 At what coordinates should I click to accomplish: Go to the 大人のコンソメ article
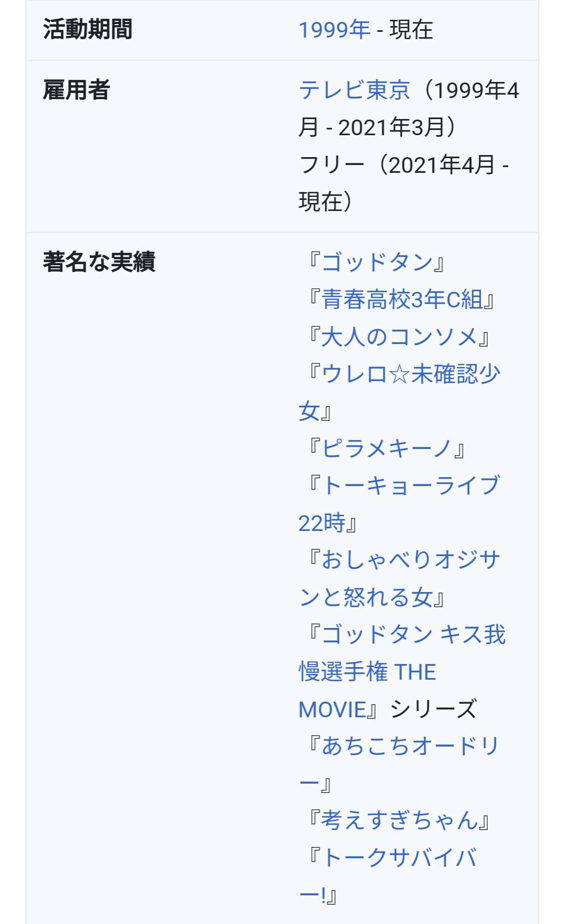pyautogui.click(x=399, y=337)
